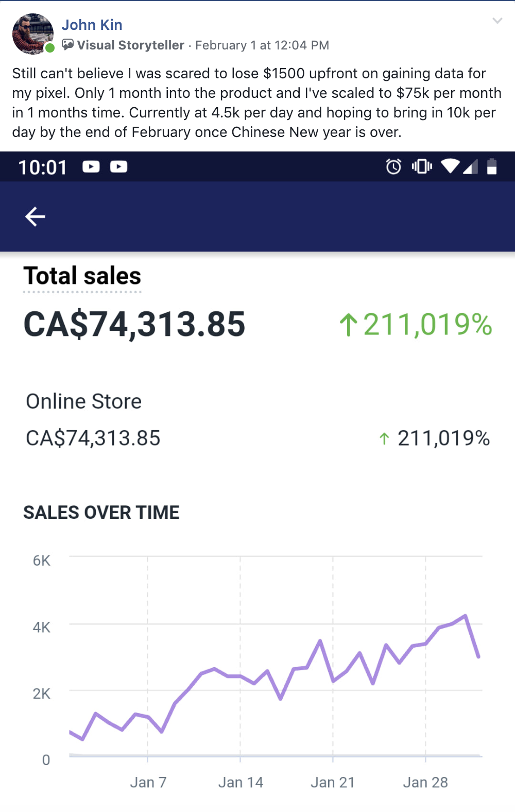Tap the back arrow in the header

[35, 216]
